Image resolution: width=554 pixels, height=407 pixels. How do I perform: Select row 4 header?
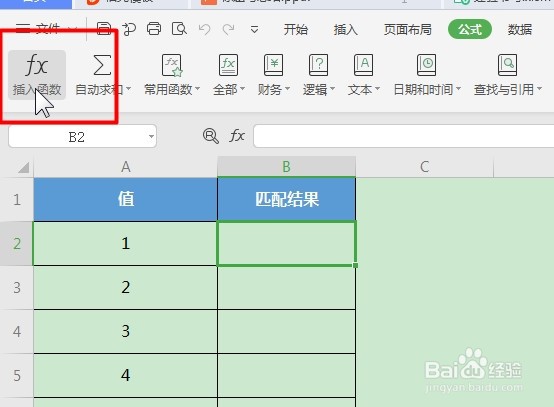click(17, 332)
